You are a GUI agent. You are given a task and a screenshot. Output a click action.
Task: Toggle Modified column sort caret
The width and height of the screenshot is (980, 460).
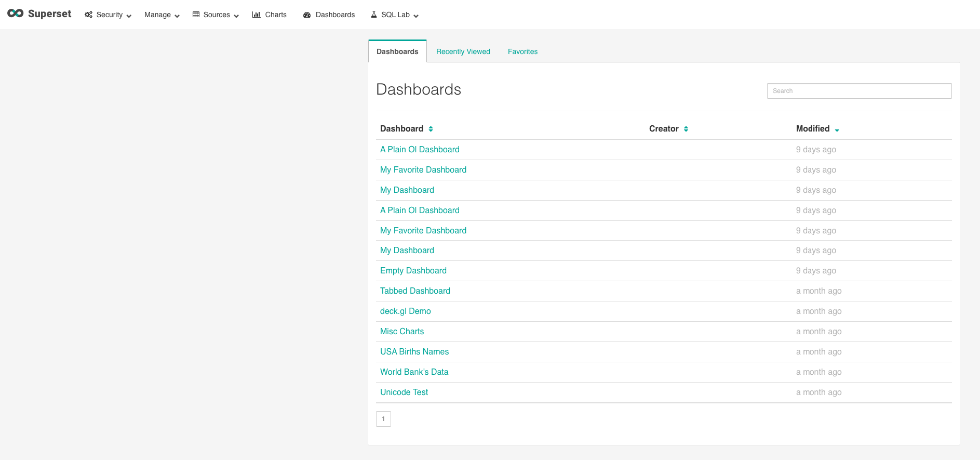[x=837, y=130]
